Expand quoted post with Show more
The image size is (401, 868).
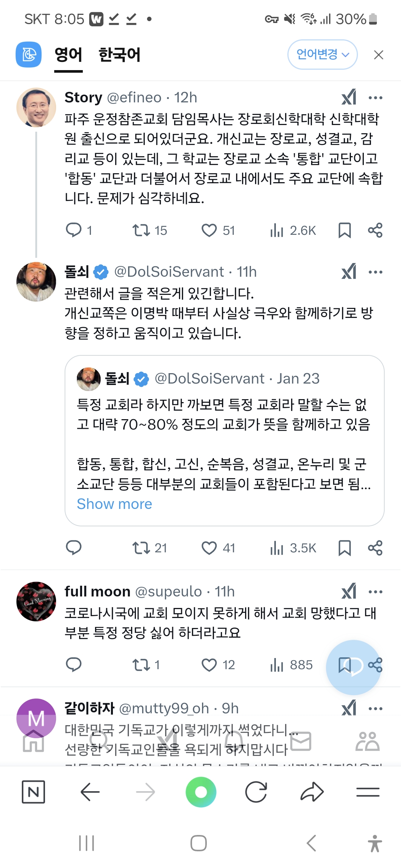pyautogui.click(x=114, y=504)
